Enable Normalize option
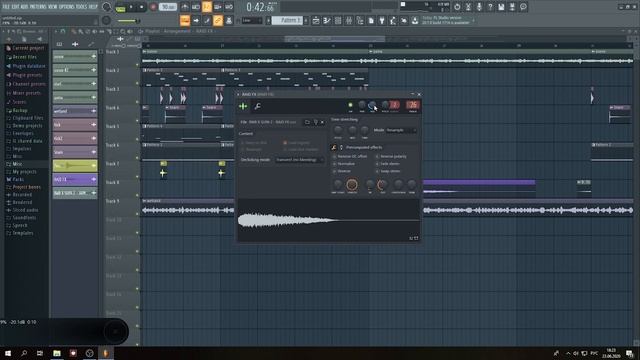The width and height of the screenshot is (640, 360). (344, 164)
